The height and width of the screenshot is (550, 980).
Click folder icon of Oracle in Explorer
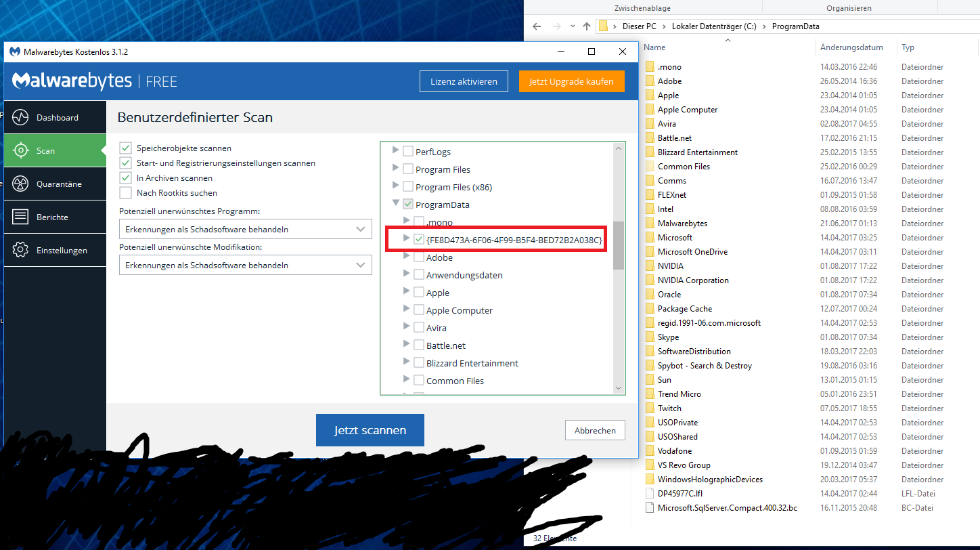click(650, 295)
